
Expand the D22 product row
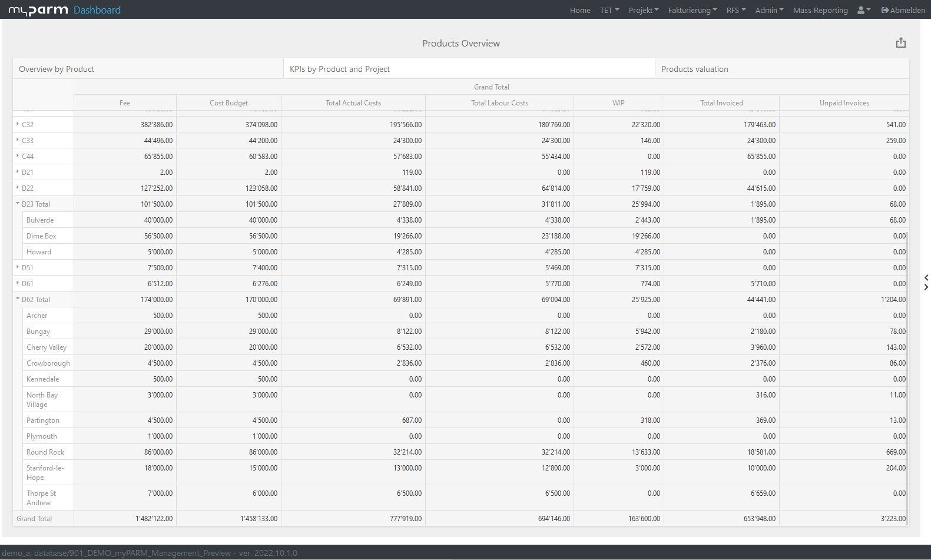(18, 188)
